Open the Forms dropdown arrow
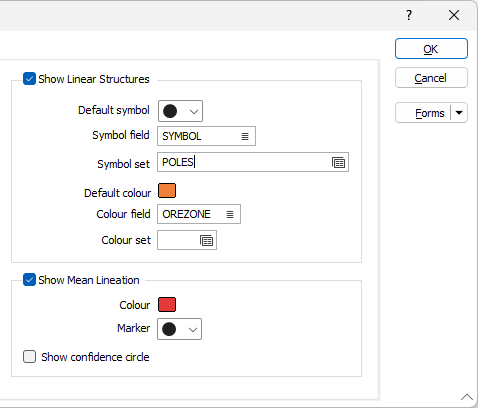The image size is (478, 408). [x=459, y=113]
